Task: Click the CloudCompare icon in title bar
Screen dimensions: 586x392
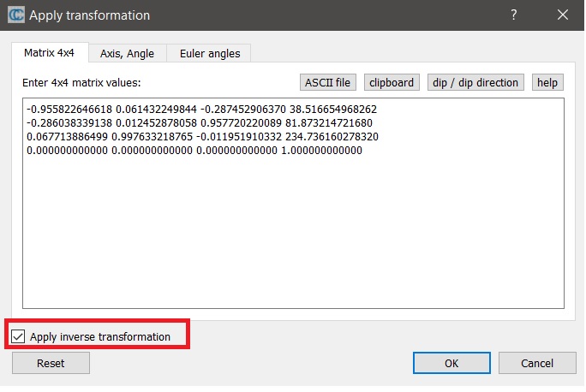Action: tap(15, 15)
